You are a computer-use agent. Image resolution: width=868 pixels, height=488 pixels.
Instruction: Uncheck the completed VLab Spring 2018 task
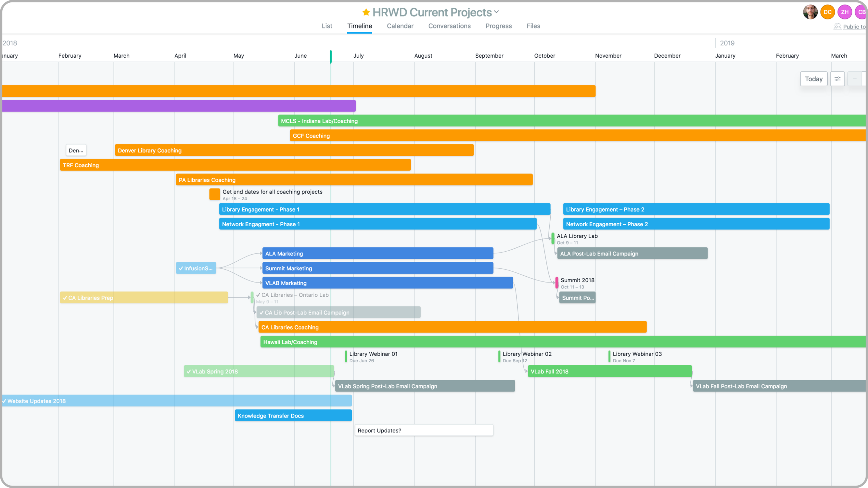coord(189,371)
